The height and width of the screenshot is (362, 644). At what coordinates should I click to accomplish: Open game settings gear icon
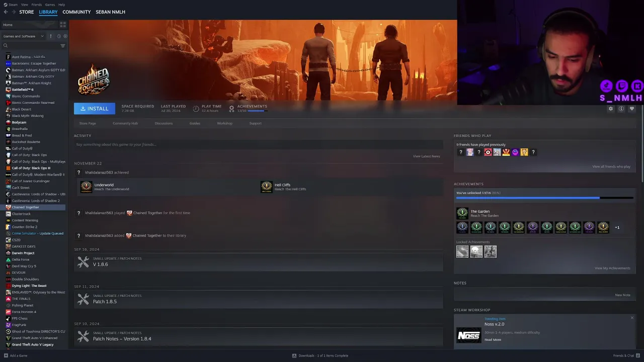click(x=611, y=109)
